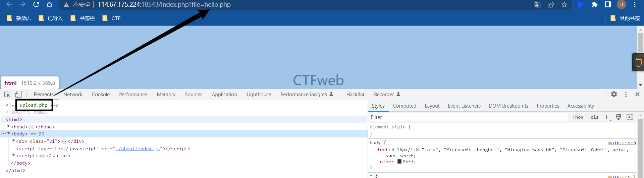Toggle the computed styles sidebar icon
This screenshot has width=644, height=178.
[630, 117]
